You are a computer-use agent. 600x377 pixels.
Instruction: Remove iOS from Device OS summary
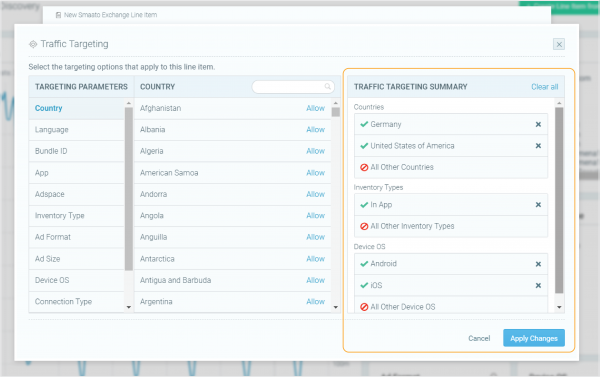tap(538, 286)
